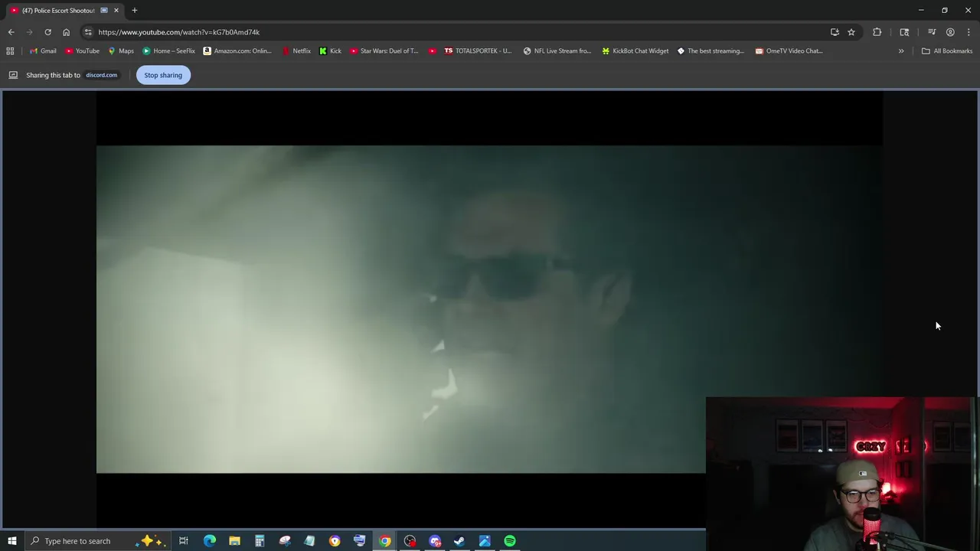980x551 pixels.
Task: View site information icon in address bar
Action: [x=88, y=32]
